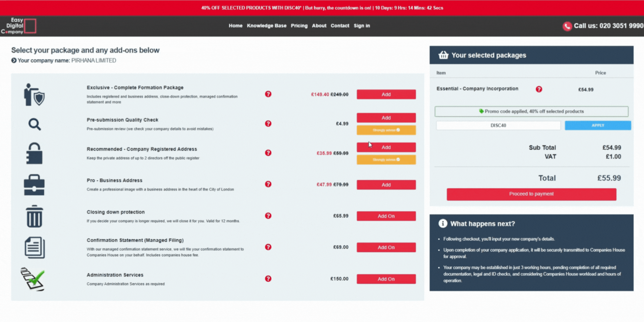Open the Sign in link
Image resolution: width=644 pixels, height=322 pixels.
coord(362,26)
